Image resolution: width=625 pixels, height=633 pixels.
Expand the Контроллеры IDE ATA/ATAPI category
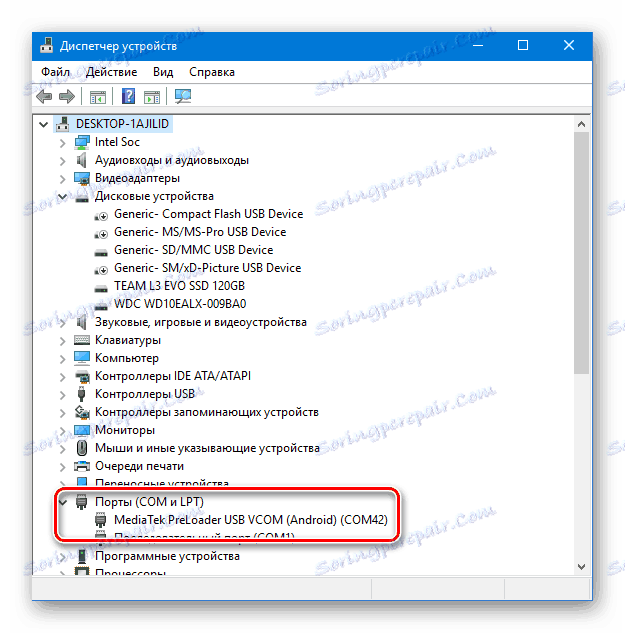click(x=63, y=377)
